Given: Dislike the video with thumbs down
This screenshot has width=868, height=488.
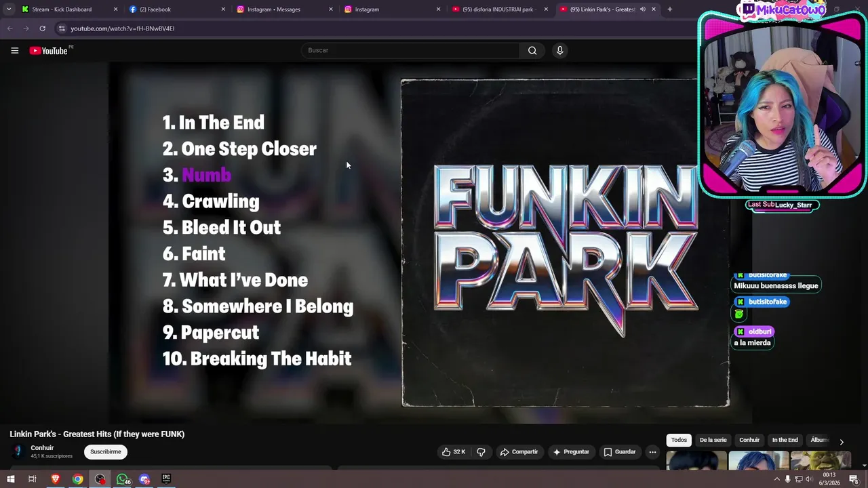Looking at the screenshot, I should (x=481, y=452).
